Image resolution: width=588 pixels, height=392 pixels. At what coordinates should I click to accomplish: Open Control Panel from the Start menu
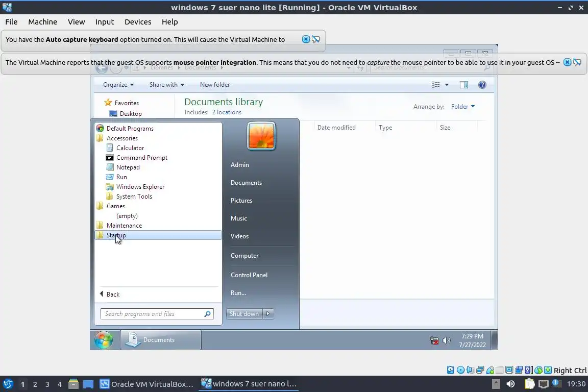(x=249, y=275)
